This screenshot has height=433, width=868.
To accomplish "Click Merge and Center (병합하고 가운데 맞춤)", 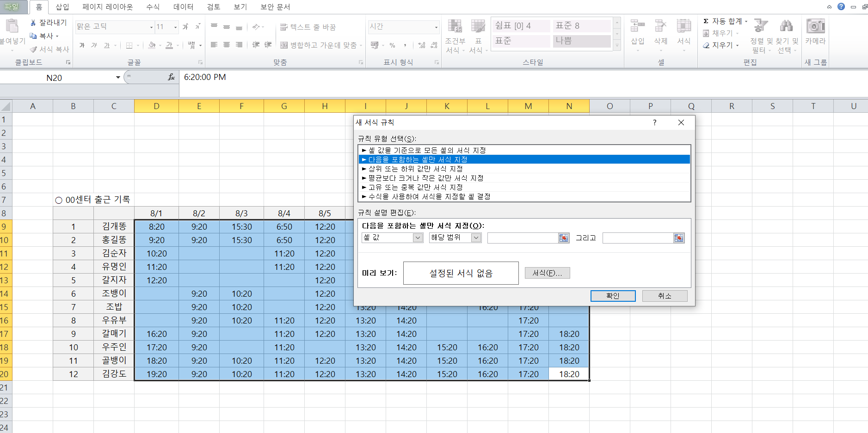I will coord(319,45).
